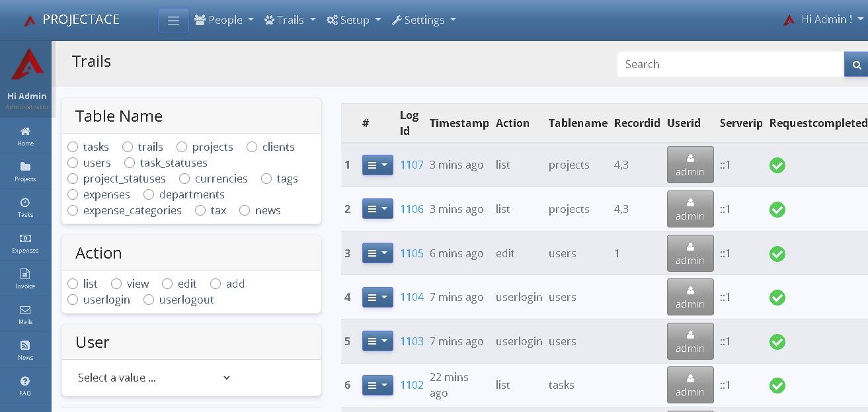Open Home from the sidebar

[x=25, y=136]
